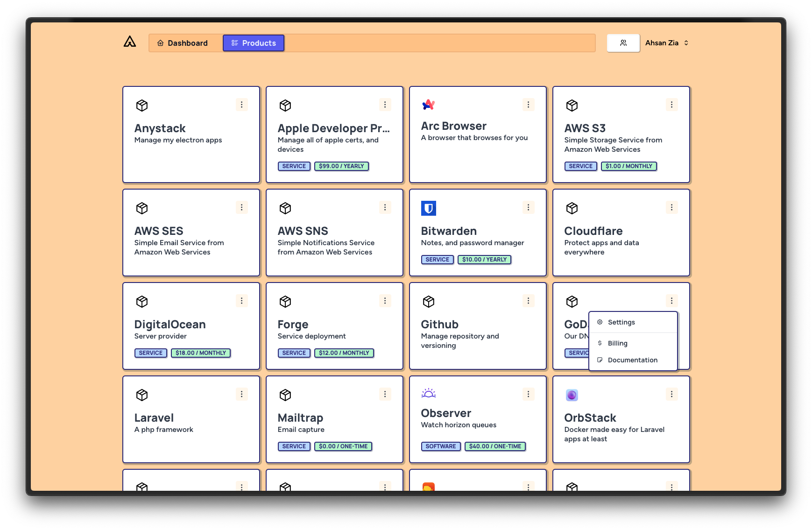This screenshot has width=812, height=530.
Task: Open DigitalOcean card options menu
Action: [x=241, y=301]
